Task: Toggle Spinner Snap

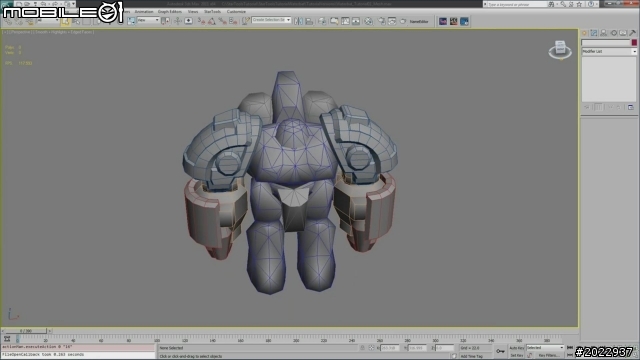Action: tap(233, 21)
